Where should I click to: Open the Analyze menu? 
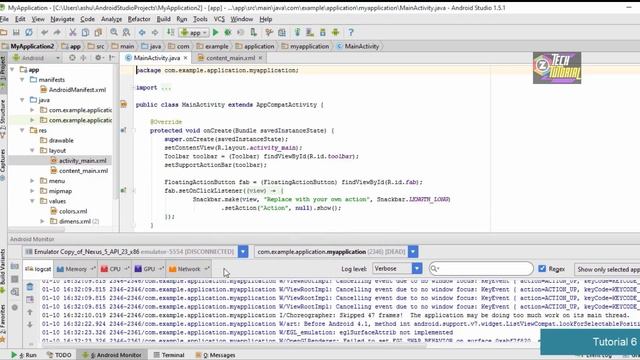(x=111, y=19)
